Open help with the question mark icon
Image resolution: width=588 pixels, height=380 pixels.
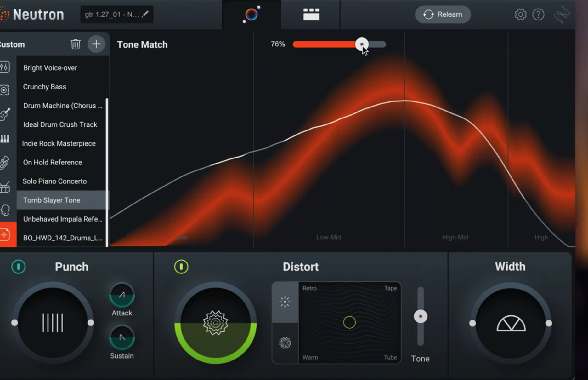pos(538,14)
